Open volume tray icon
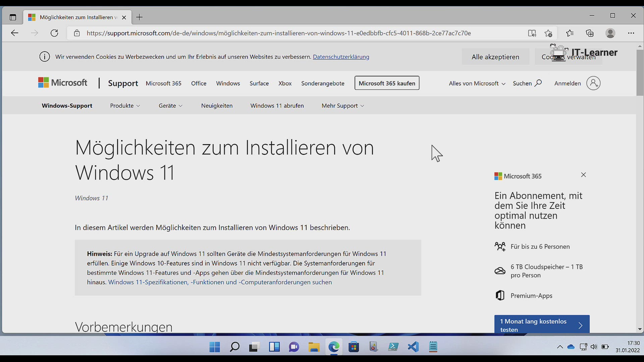644x362 pixels. 594,347
